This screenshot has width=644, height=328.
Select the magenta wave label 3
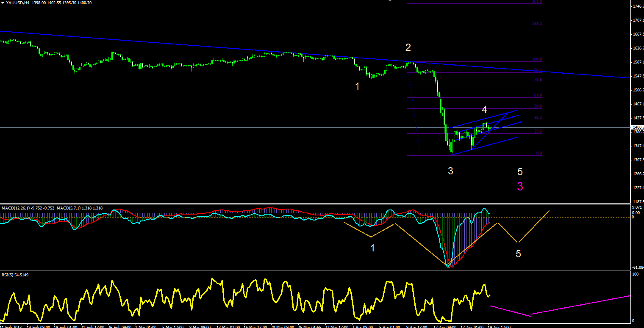click(x=520, y=186)
